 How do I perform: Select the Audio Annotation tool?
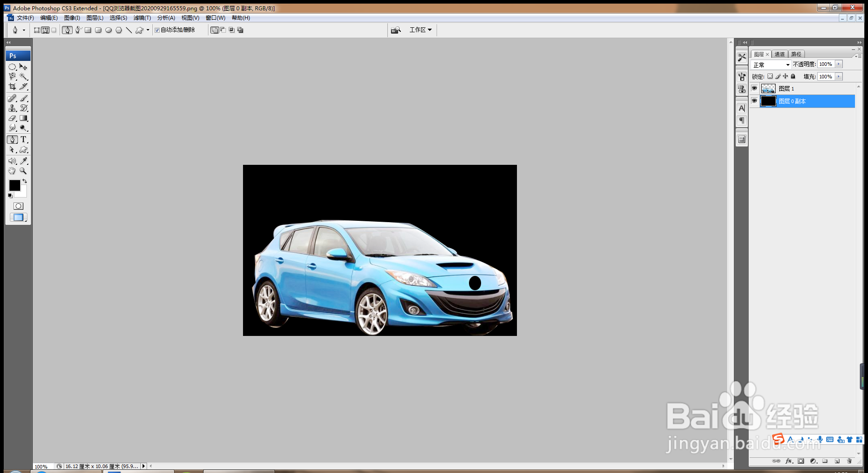pyautogui.click(x=12, y=161)
